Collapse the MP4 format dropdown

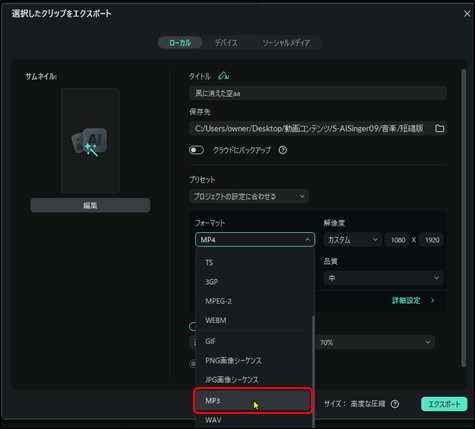pyautogui.click(x=255, y=240)
